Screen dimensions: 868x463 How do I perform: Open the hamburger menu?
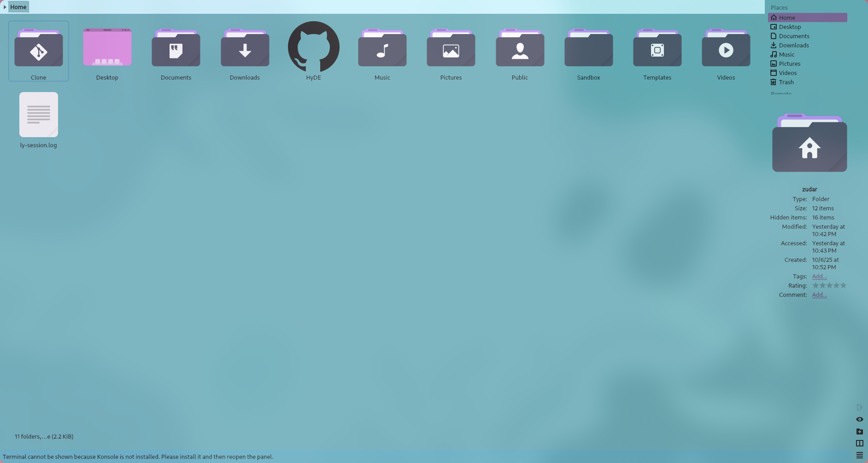point(859,455)
